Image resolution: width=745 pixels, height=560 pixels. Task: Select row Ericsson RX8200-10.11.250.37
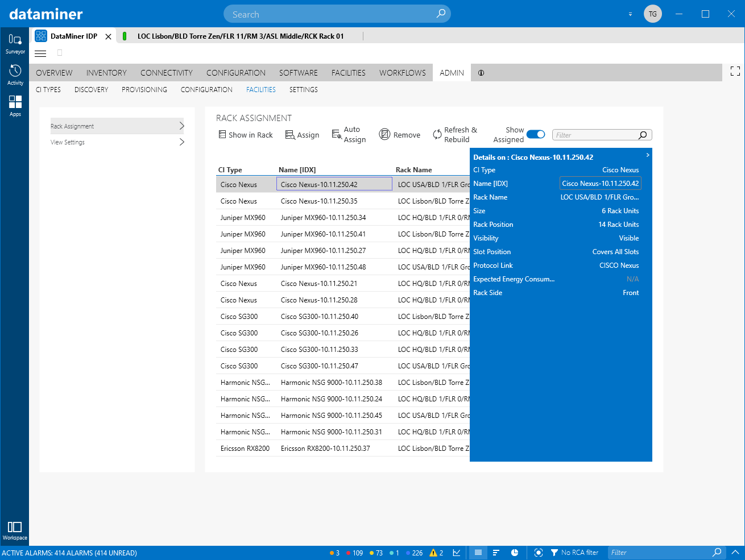[x=343, y=449]
